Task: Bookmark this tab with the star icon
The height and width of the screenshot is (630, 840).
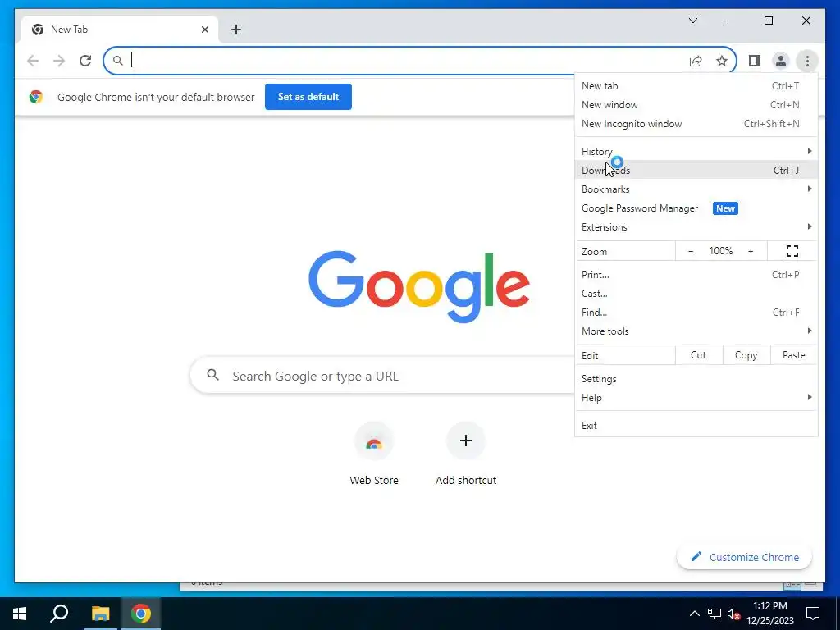Action: tap(722, 61)
